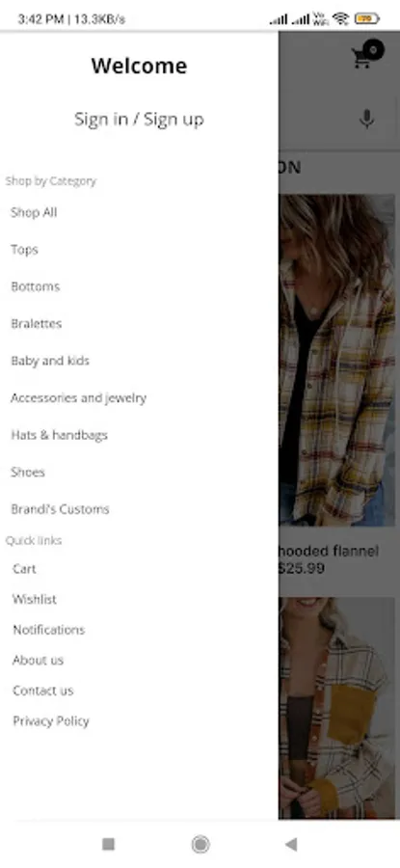Tap the hooded flannel product image
The width and height of the screenshot is (400, 868).
click(337, 360)
